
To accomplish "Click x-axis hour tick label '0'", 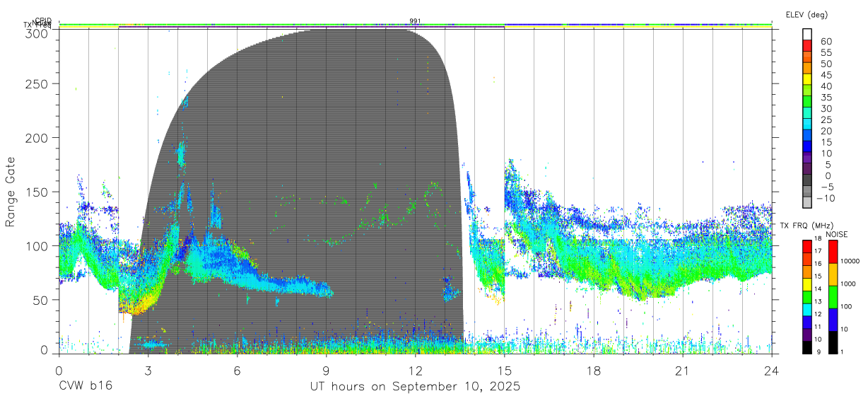I will click(59, 371).
